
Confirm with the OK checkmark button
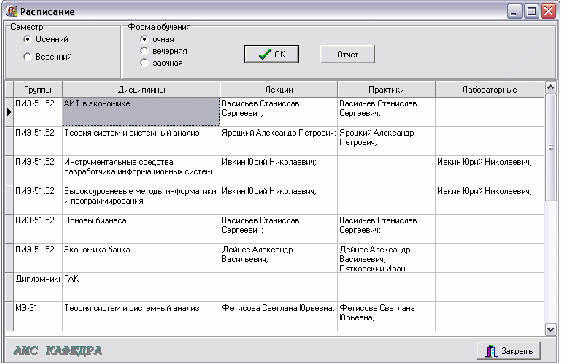point(271,54)
